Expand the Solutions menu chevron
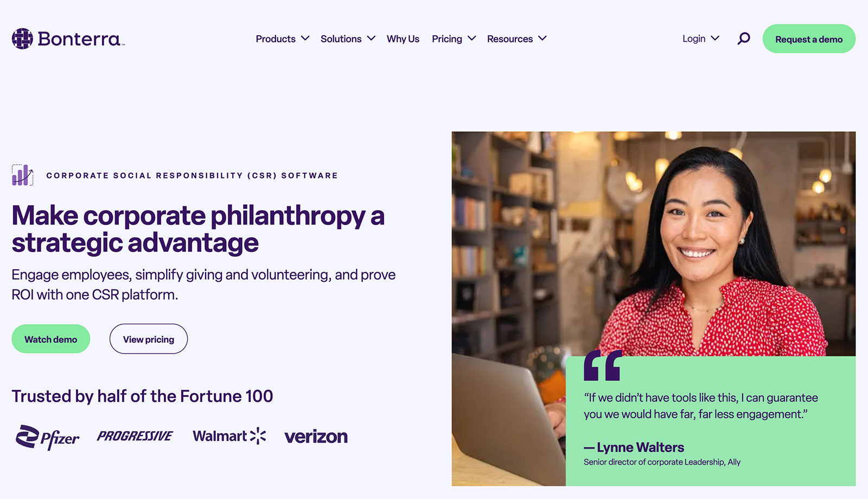The width and height of the screenshot is (868, 499). (x=371, y=39)
